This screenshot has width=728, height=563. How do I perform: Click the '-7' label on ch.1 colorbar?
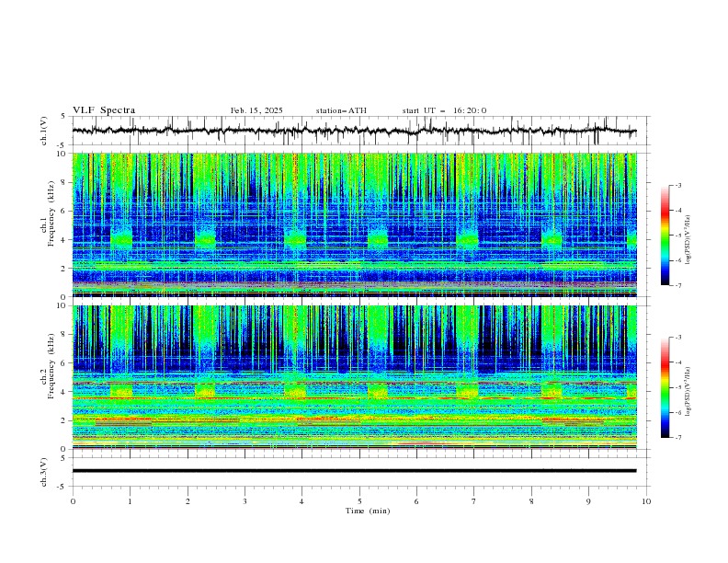tap(678, 285)
